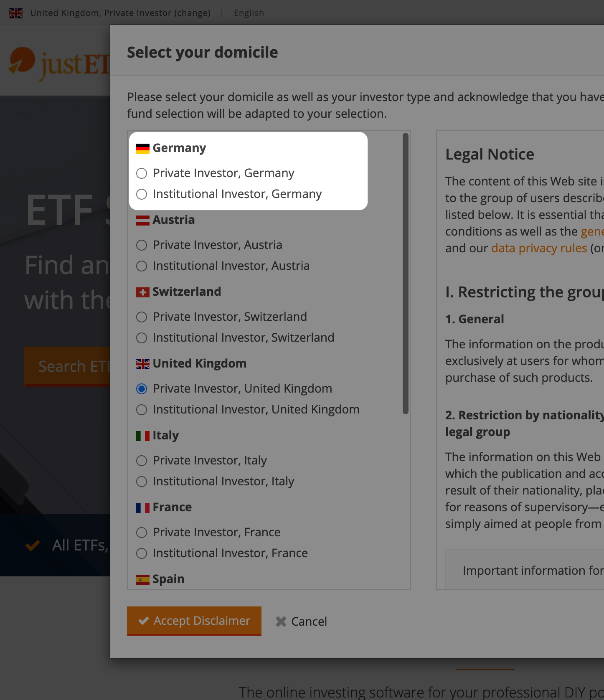Viewport: 604px width, 700px height.
Task: Click the United Kingdom flag in domicile list
Action: pyautogui.click(x=142, y=364)
